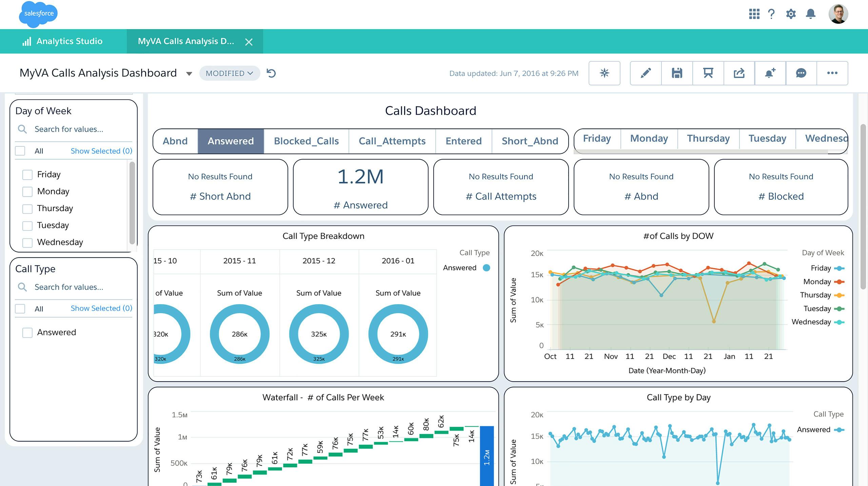Click the 2016 - 01 donut chart

pos(398,334)
